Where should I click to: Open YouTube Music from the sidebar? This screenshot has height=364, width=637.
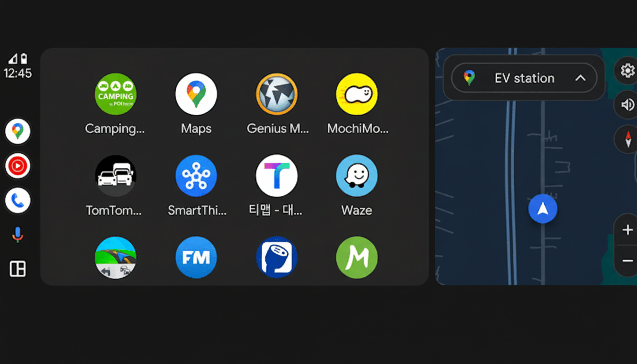18,166
